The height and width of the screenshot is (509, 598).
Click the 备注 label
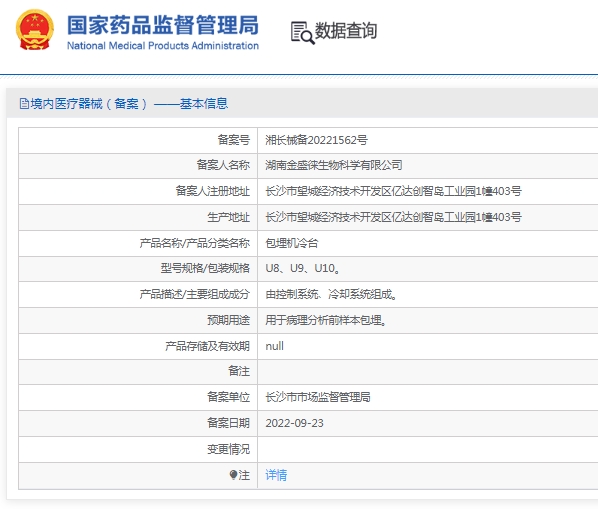click(239, 371)
